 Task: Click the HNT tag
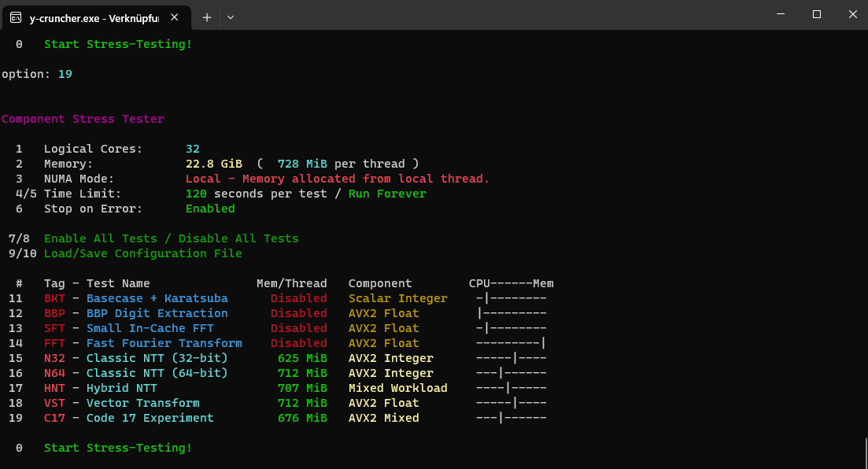coord(54,388)
